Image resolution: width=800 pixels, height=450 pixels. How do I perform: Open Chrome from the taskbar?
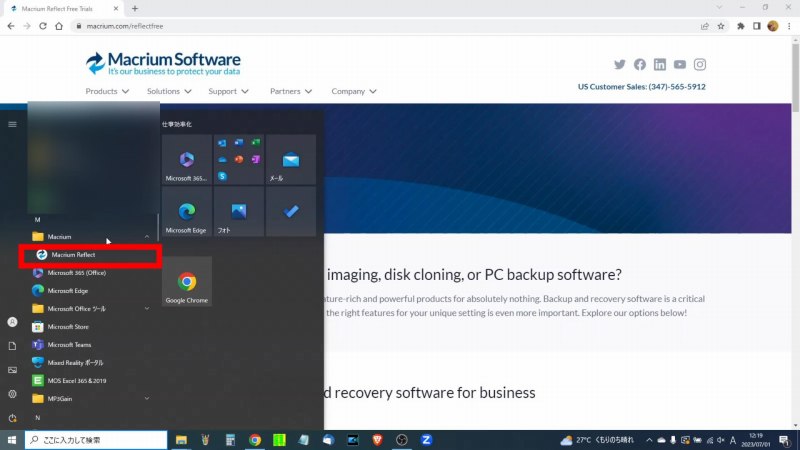click(x=255, y=440)
